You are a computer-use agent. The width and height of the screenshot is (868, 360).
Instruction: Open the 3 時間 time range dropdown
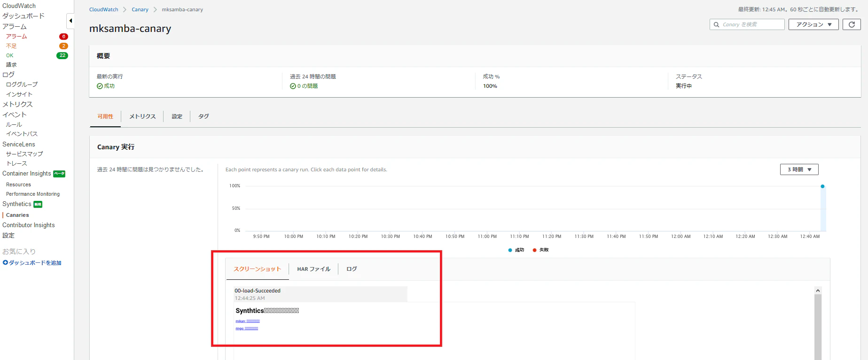click(799, 169)
